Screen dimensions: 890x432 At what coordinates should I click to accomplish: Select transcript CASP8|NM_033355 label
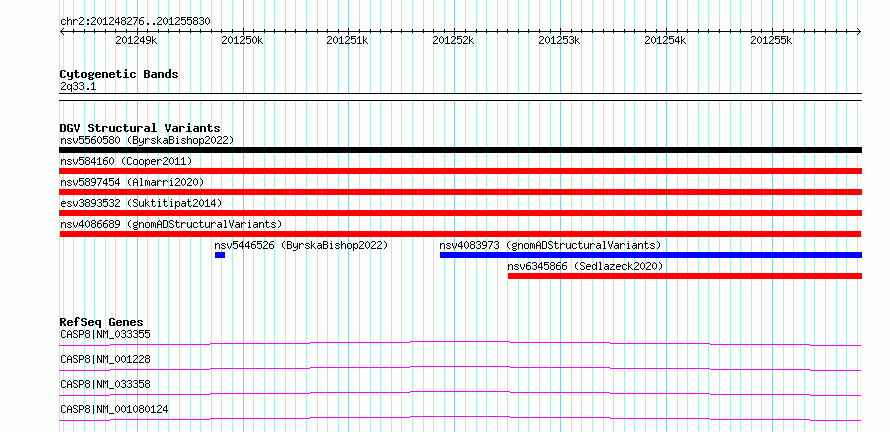(105, 334)
